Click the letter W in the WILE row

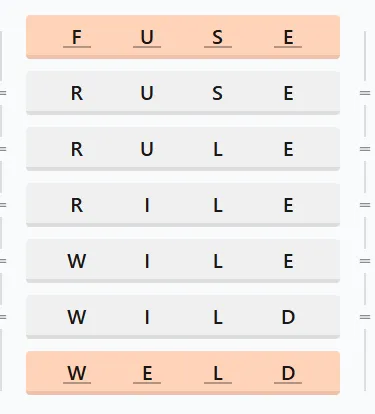click(x=77, y=261)
